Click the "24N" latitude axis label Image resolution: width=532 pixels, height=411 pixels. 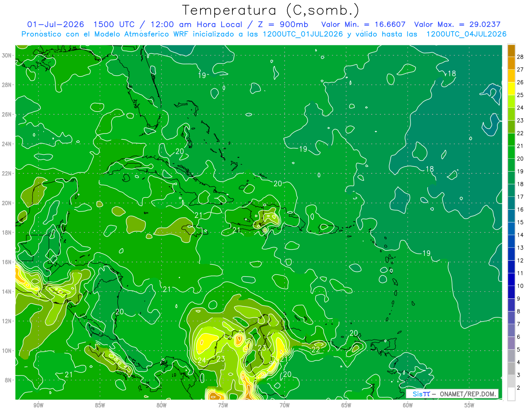coord(7,144)
